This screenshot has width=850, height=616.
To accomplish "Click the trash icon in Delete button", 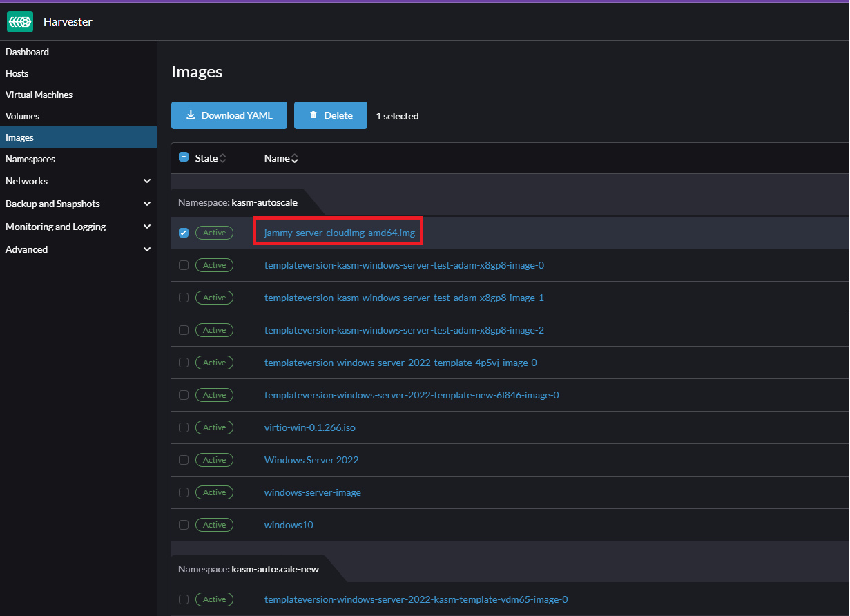I will tap(313, 115).
